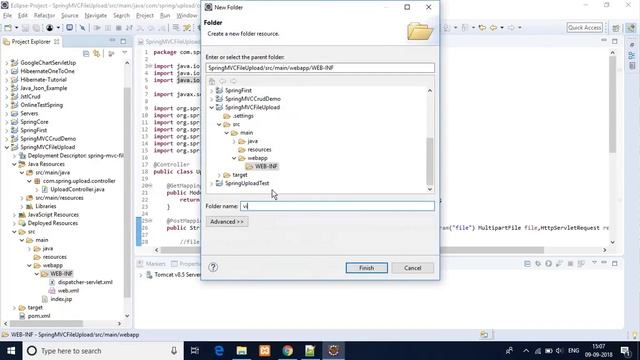Image resolution: width=640 pixels, height=360 pixels.
Task: Open the Run menu
Action: (165, 16)
